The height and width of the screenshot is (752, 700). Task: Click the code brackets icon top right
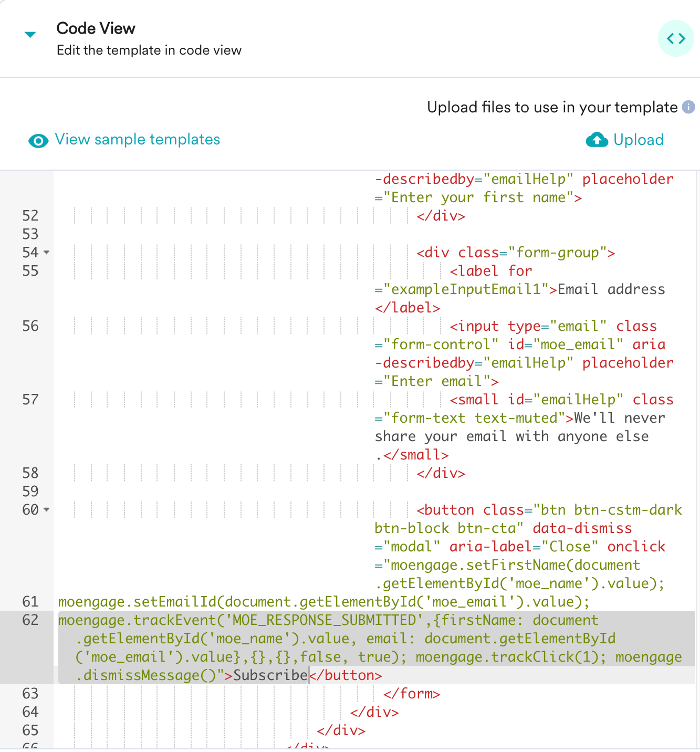click(676, 38)
